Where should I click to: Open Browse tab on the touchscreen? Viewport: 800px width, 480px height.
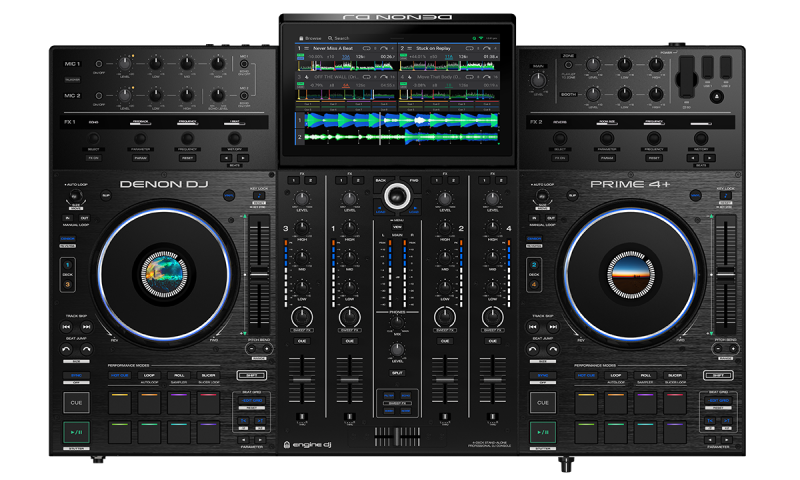tap(310, 38)
